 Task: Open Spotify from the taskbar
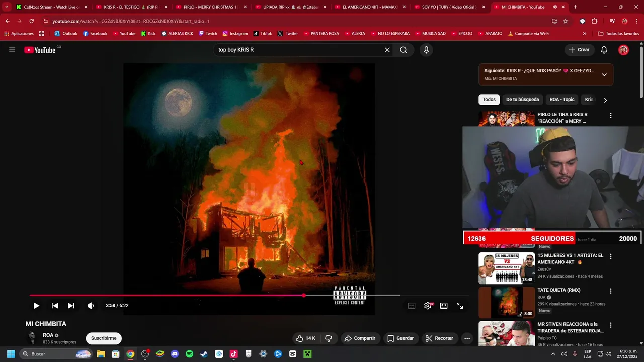pos(189,354)
